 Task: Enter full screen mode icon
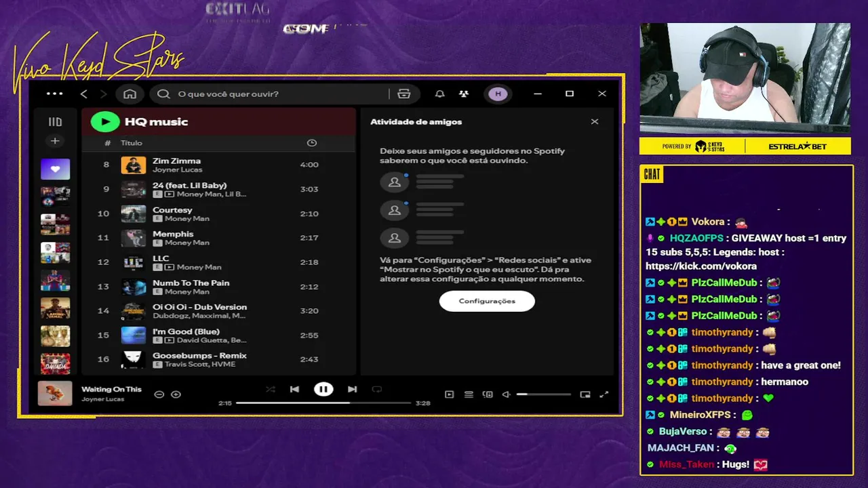pos(604,394)
